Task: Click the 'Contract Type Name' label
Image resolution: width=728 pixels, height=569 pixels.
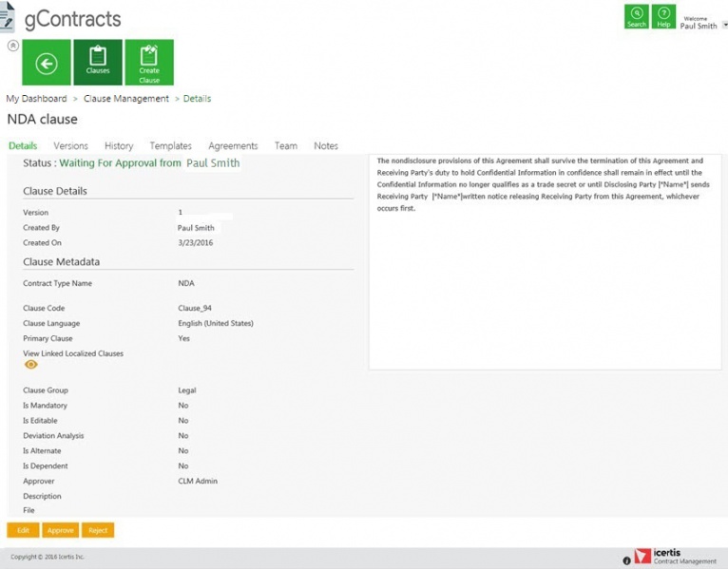Action: [58, 283]
